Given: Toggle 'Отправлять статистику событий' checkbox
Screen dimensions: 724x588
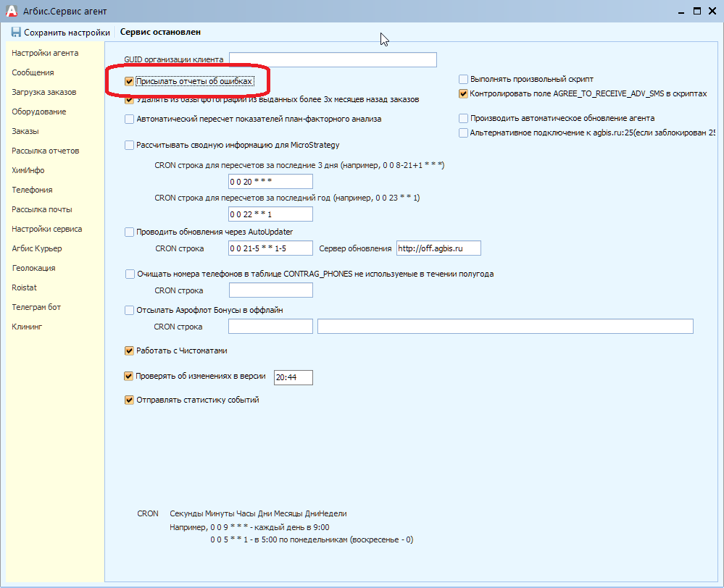Looking at the screenshot, I should [129, 400].
